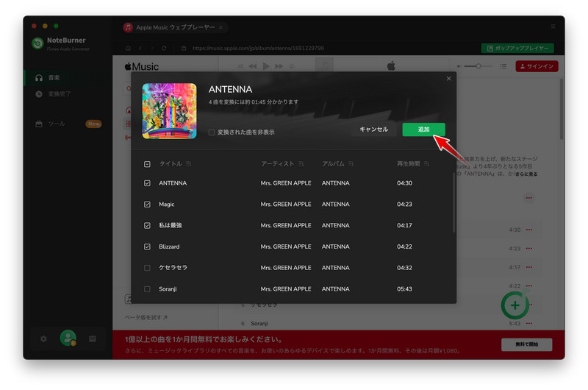Screen dimensions: 588x390
Task: Click the 04:32 duration cell
Action: [x=404, y=268]
